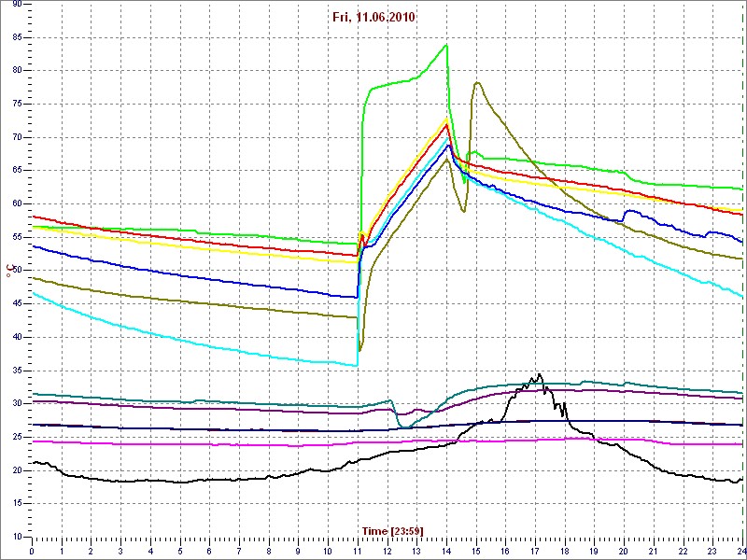Image resolution: width=747 pixels, height=560 pixels.
Task: Select the hour '7' time axis label
Action: point(239,552)
